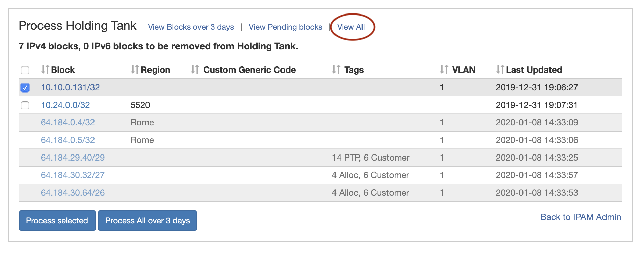Sort table by VLAN arrows icon

pos(444,69)
